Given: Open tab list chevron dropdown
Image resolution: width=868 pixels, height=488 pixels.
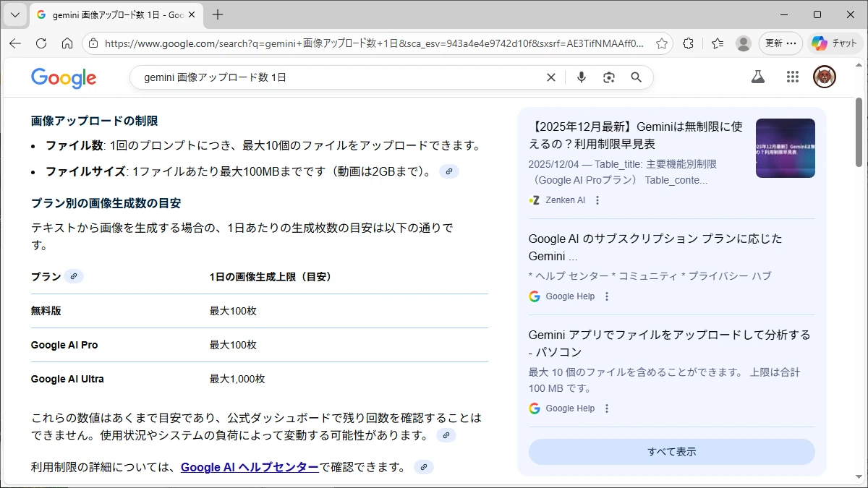Looking at the screenshot, I should tap(15, 14).
